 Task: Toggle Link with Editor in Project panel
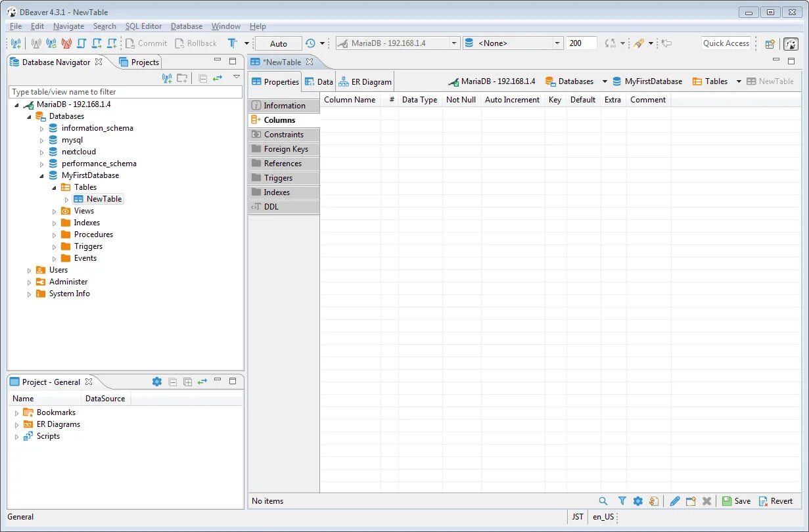[x=202, y=382]
